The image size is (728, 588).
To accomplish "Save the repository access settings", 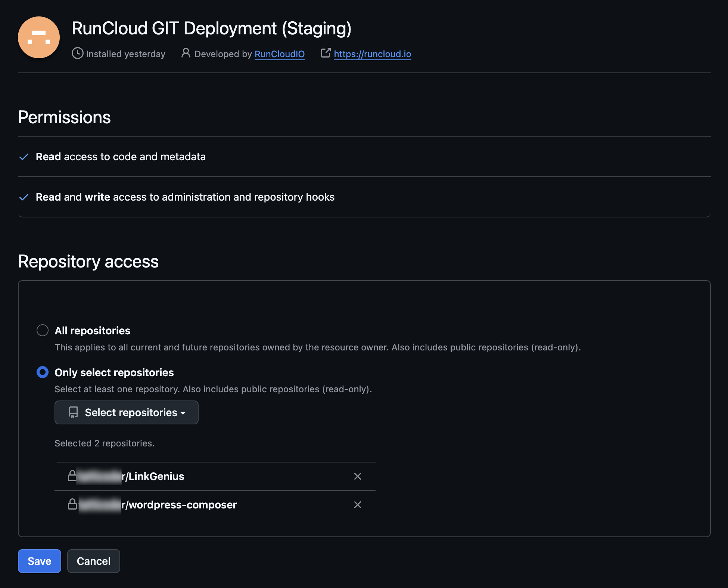I will (40, 561).
